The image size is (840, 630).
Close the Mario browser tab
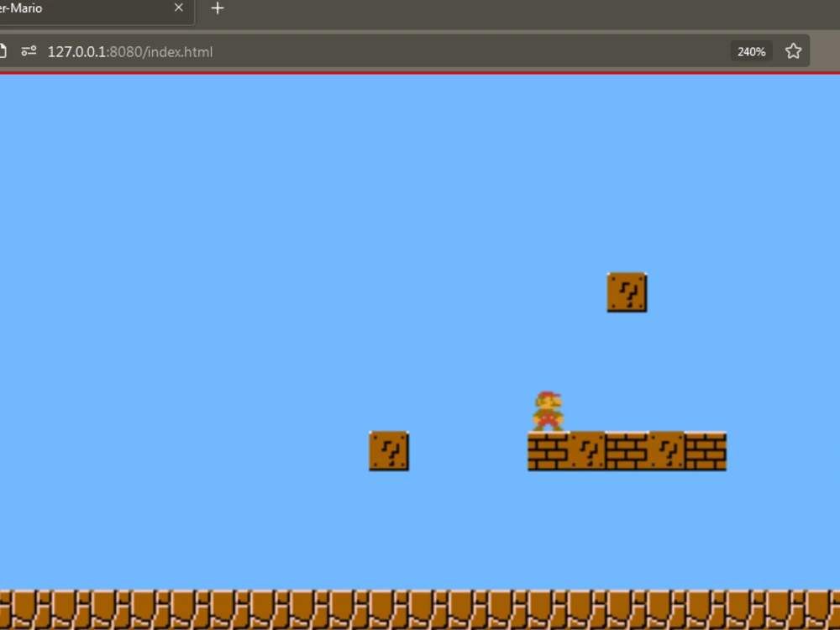point(178,8)
